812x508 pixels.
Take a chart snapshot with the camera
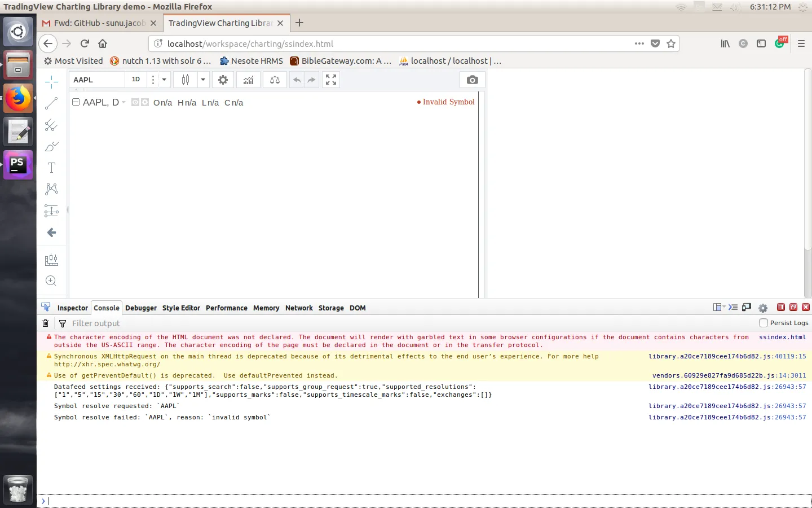[473, 80]
